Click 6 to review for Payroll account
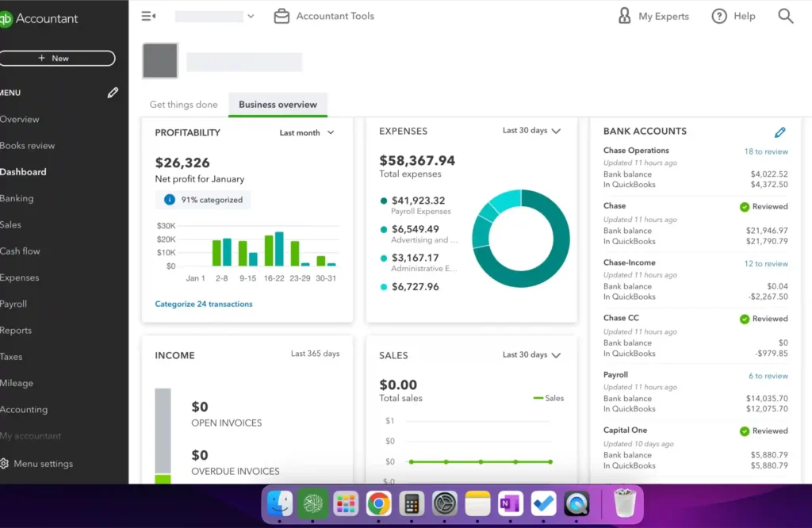 coord(768,377)
